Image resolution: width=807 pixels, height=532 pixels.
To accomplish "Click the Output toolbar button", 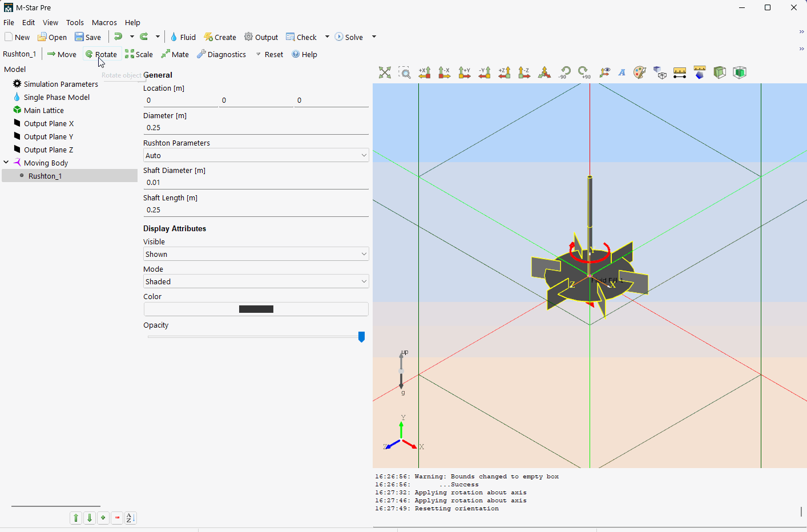I will click(x=261, y=37).
